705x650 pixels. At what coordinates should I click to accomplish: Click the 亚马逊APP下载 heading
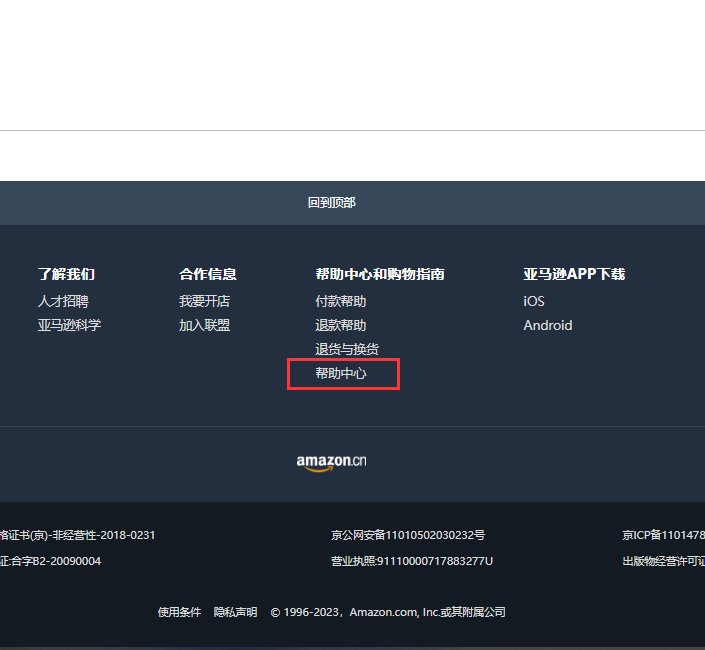[x=574, y=274]
